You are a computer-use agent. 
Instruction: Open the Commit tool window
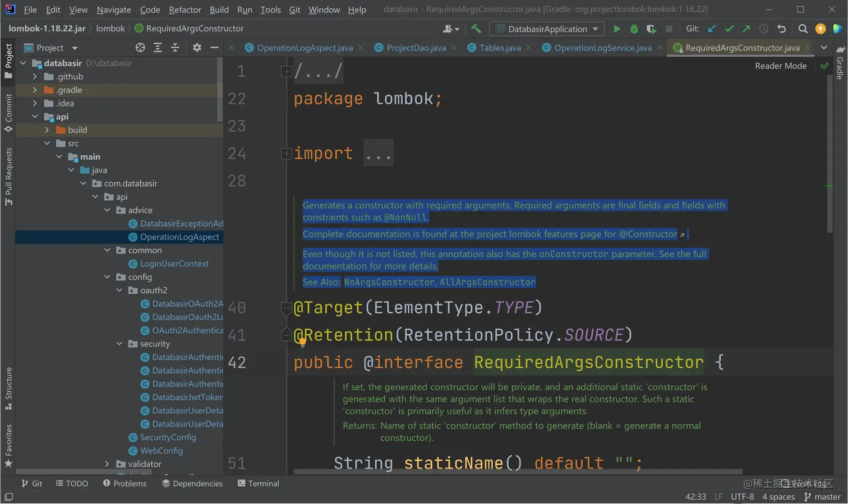[x=8, y=113]
